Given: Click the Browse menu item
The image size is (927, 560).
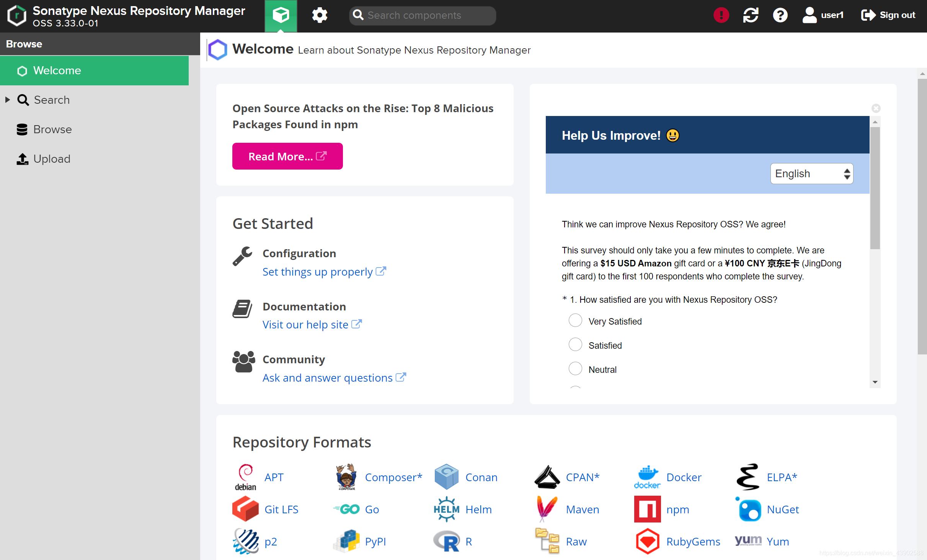Looking at the screenshot, I should pos(53,129).
